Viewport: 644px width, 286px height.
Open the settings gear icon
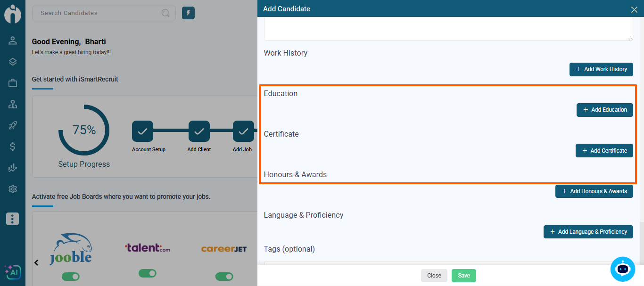pyautogui.click(x=13, y=189)
